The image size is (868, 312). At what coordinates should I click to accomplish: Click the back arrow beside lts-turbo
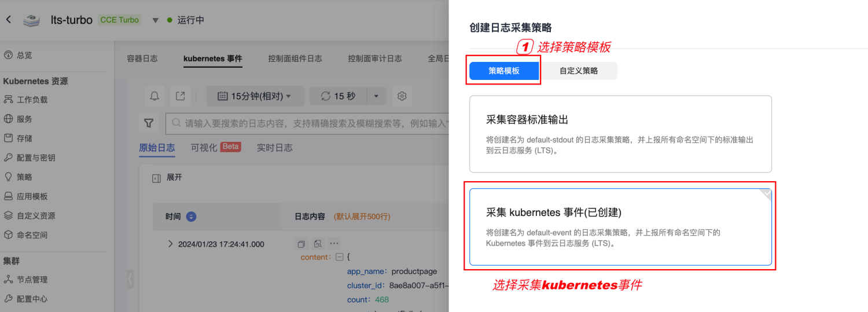(x=8, y=20)
